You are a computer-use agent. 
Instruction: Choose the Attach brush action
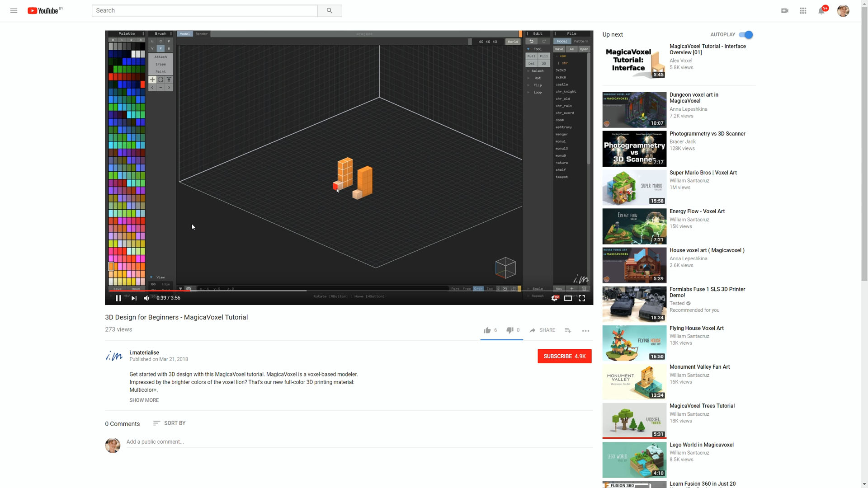coord(160,57)
